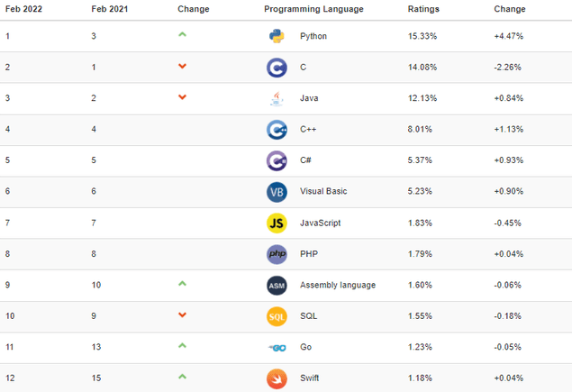Click the 15.33% rating for Python
The width and height of the screenshot is (572, 392).
pyautogui.click(x=422, y=36)
